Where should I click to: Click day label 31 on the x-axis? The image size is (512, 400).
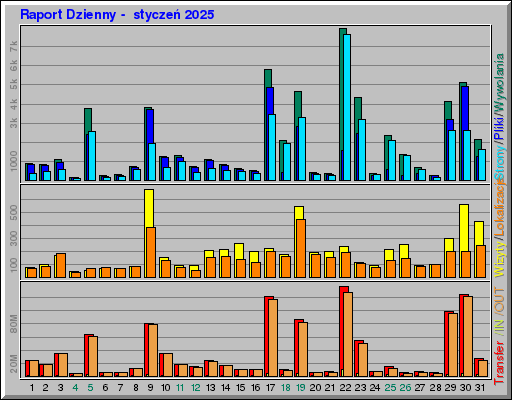point(480,388)
